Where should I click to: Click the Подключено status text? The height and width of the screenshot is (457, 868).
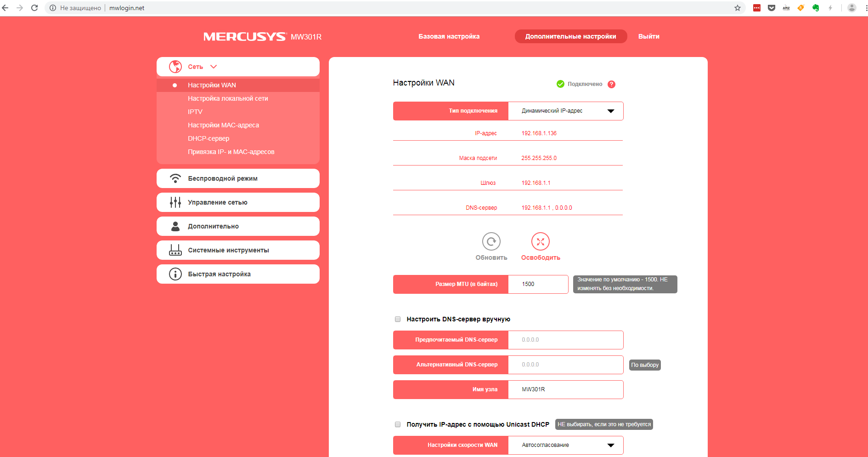point(585,84)
